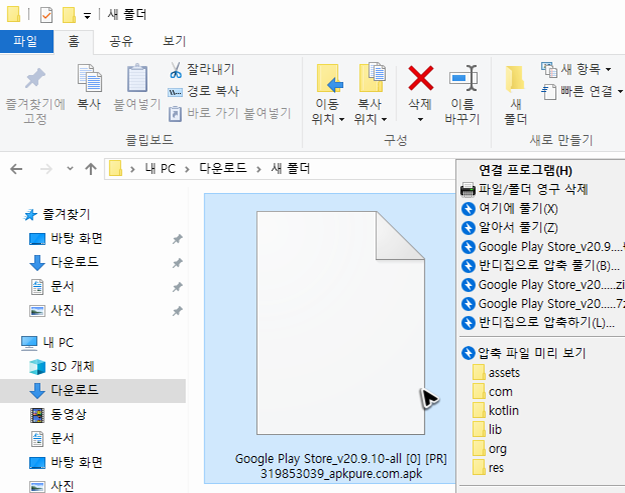Select the assets folder in archive preview
Viewport: 625px width, 493px height.
pos(496,373)
